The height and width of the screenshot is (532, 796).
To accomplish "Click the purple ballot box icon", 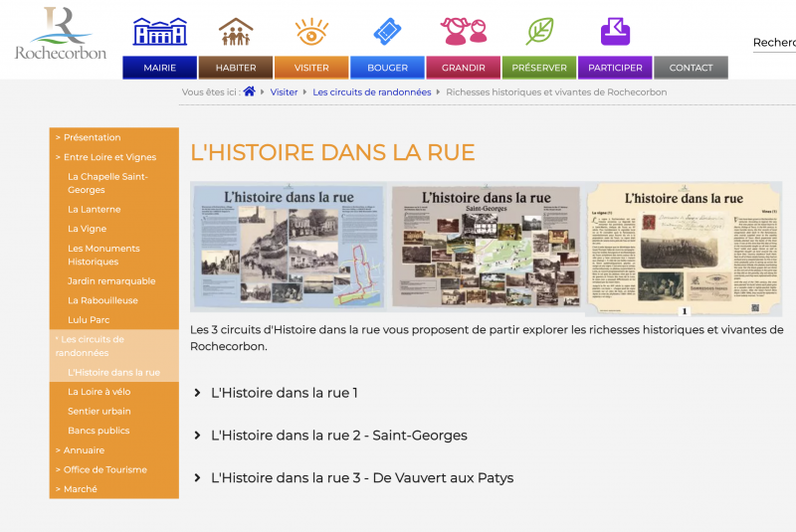I will [615, 32].
